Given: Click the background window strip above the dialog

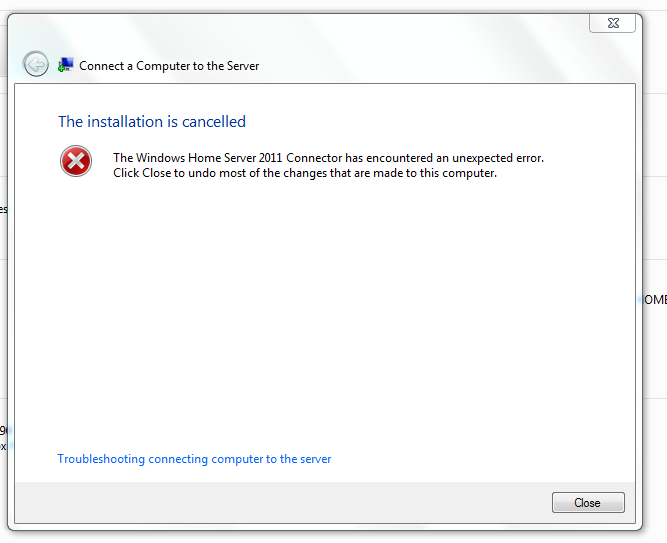Looking at the screenshot, I should tap(334, 5).
